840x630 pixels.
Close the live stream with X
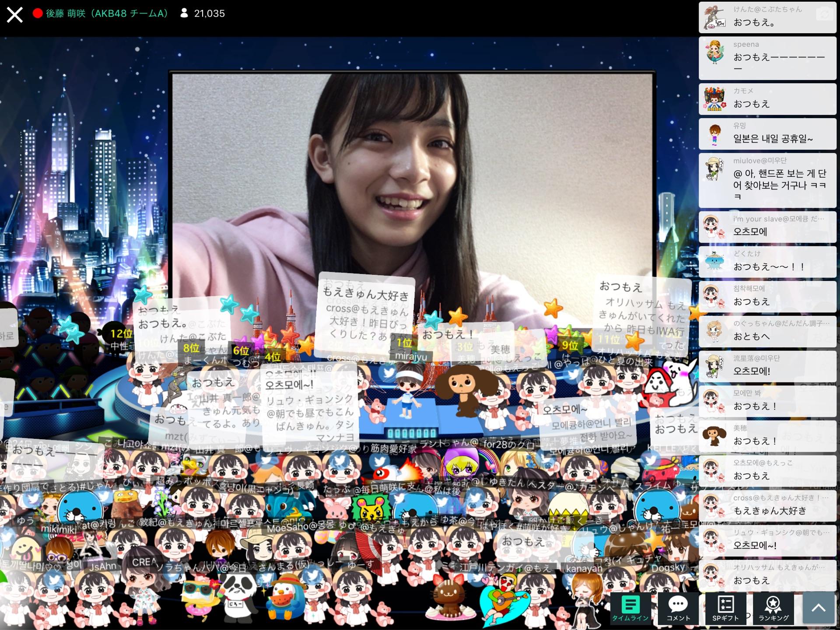click(14, 14)
